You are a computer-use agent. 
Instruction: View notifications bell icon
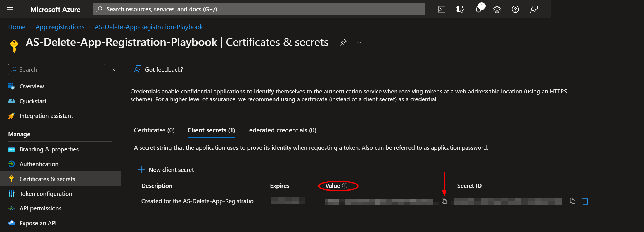point(479,9)
